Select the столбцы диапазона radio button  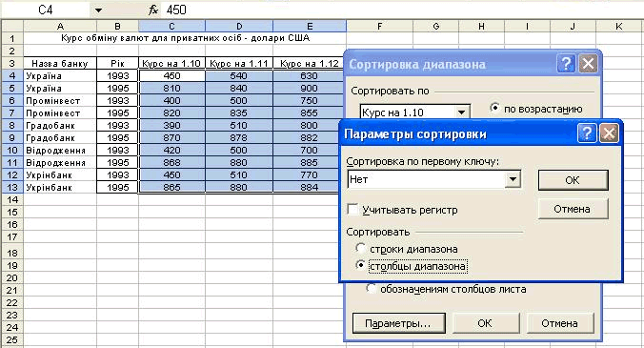(x=360, y=265)
